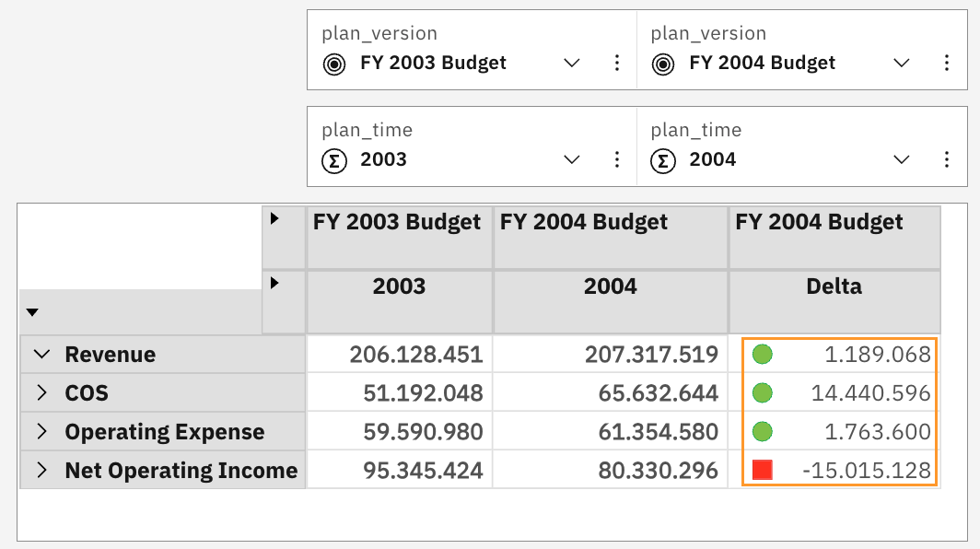
Task: Open the three-dot menu for FY 2003 Budget
Action: click(x=617, y=64)
